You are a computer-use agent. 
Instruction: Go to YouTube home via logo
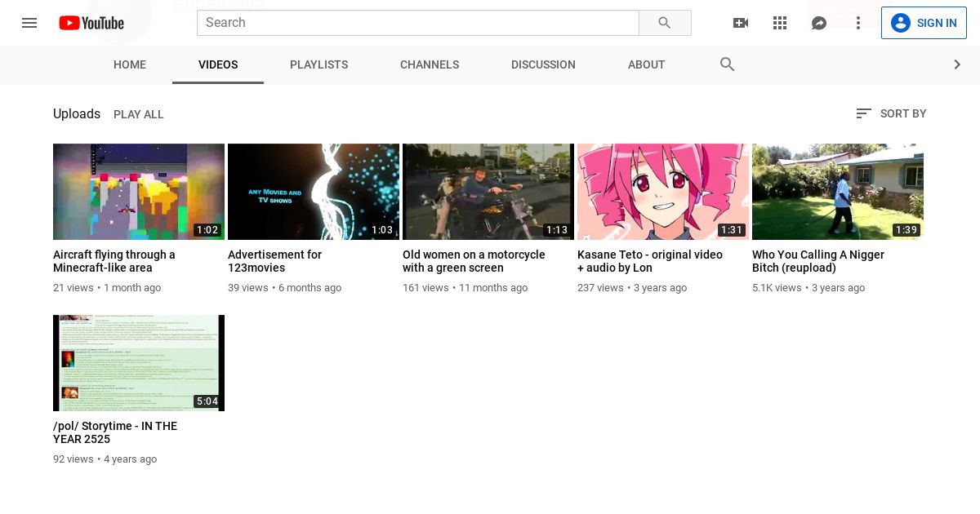pos(91,23)
